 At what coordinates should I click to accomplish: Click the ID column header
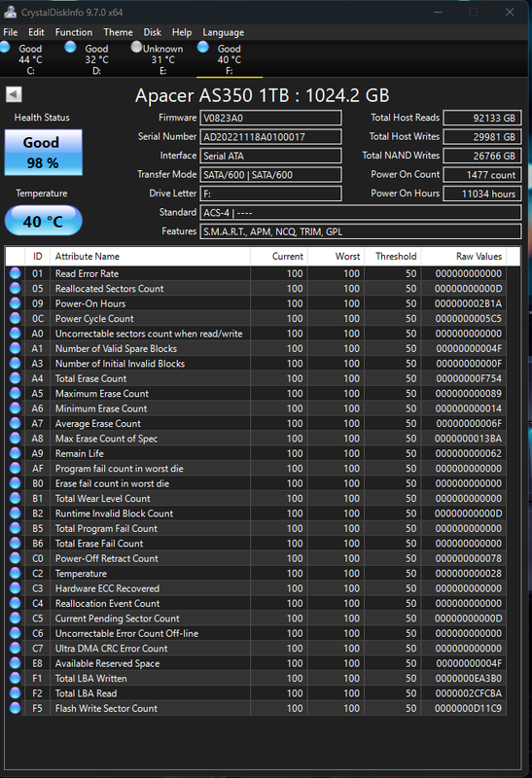38,256
